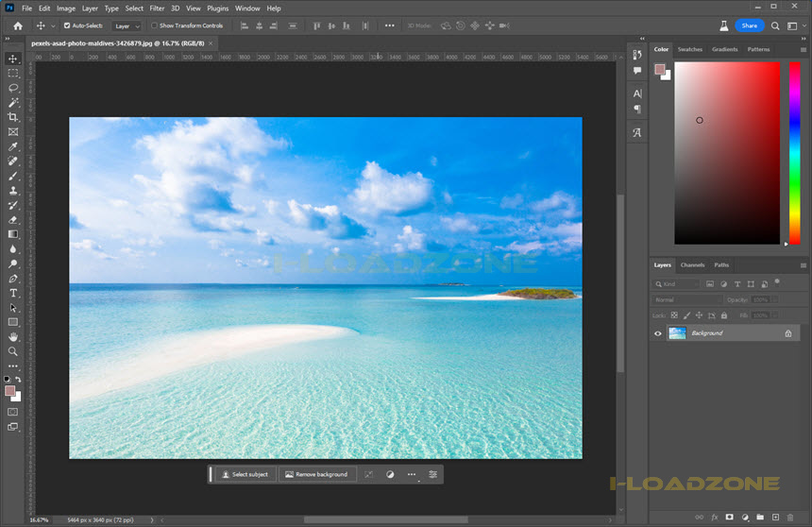Screen dimensions: 812x527
Task: Open the workspace switcher dropdown
Action: coord(795,25)
